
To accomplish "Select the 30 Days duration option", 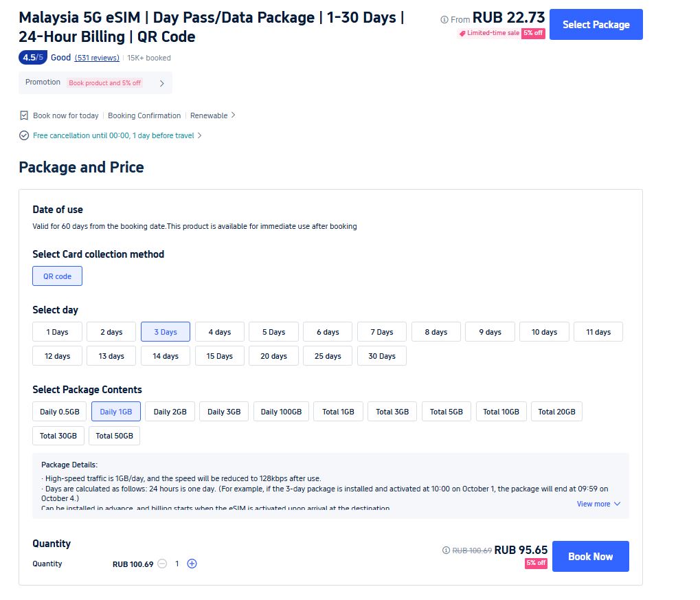I will pos(382,356).
